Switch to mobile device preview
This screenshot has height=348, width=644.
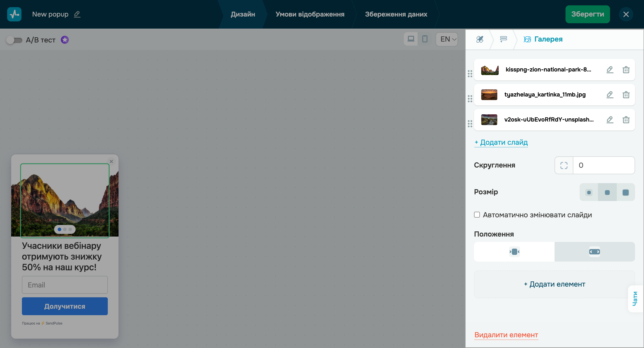point(424,39)
